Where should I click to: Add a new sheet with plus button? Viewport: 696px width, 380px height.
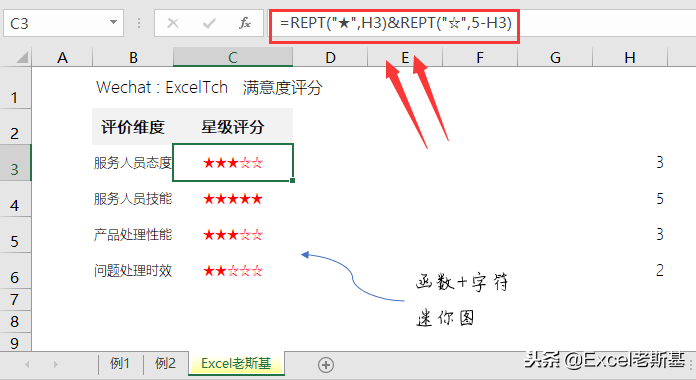coord(326,365)
